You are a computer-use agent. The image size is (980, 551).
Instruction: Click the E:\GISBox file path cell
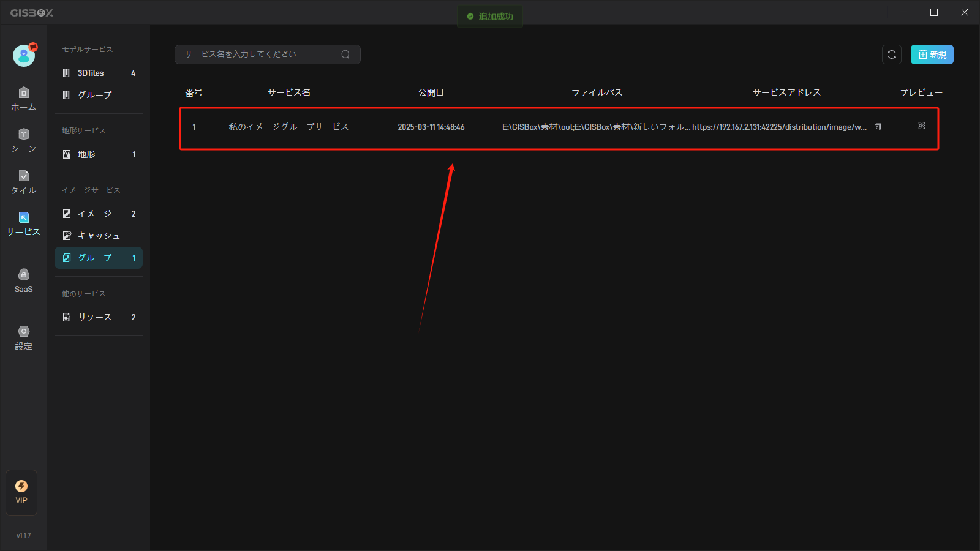(x=596, y=127)
